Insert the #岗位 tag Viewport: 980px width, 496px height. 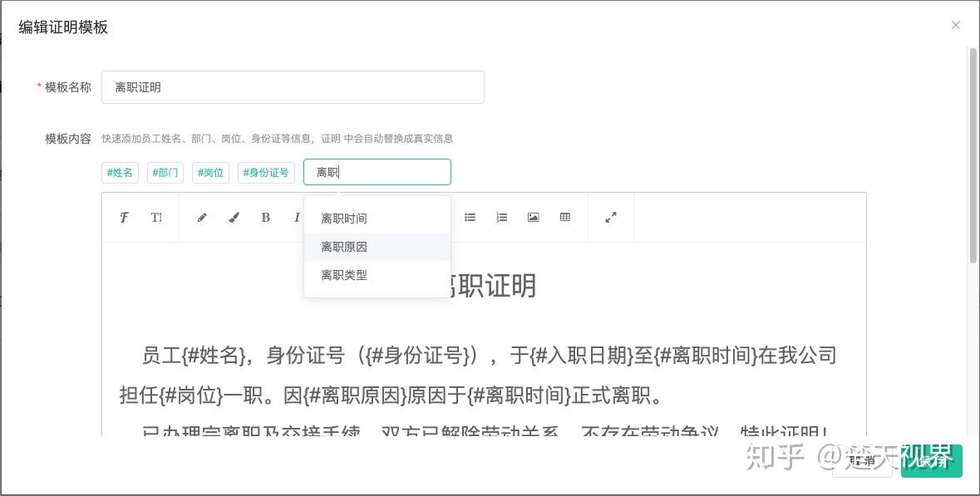coord(210,173)
